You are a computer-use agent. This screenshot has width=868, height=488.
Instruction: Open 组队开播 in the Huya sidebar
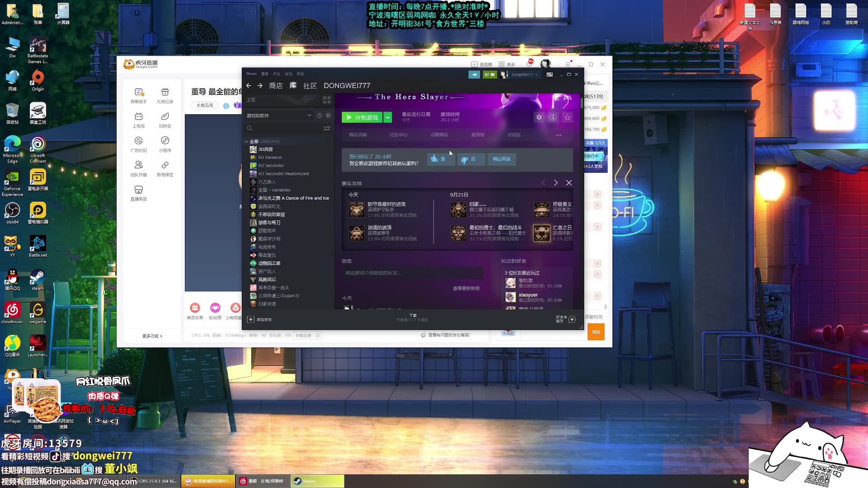coord(139,169)
